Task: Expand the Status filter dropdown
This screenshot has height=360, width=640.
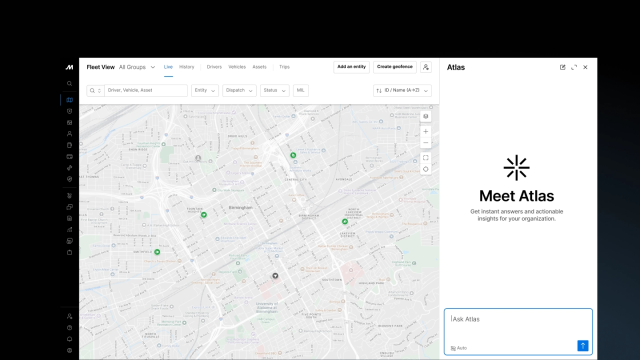Action: pos(275,91)
